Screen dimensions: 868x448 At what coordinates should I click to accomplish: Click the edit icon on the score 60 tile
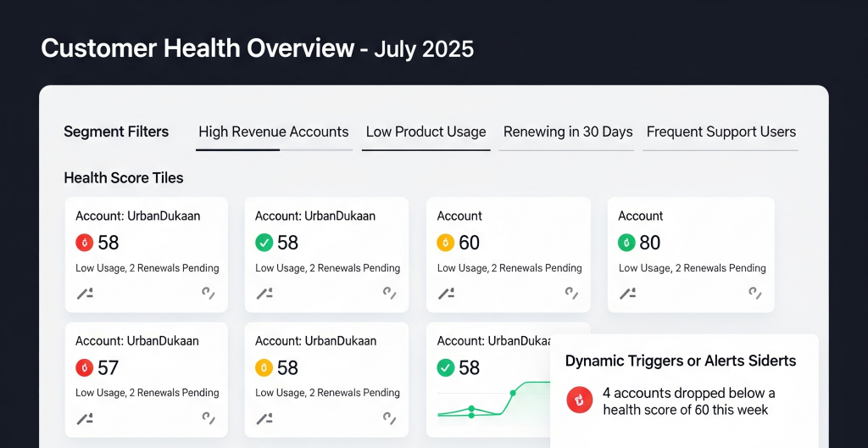[x=446, y=294]
